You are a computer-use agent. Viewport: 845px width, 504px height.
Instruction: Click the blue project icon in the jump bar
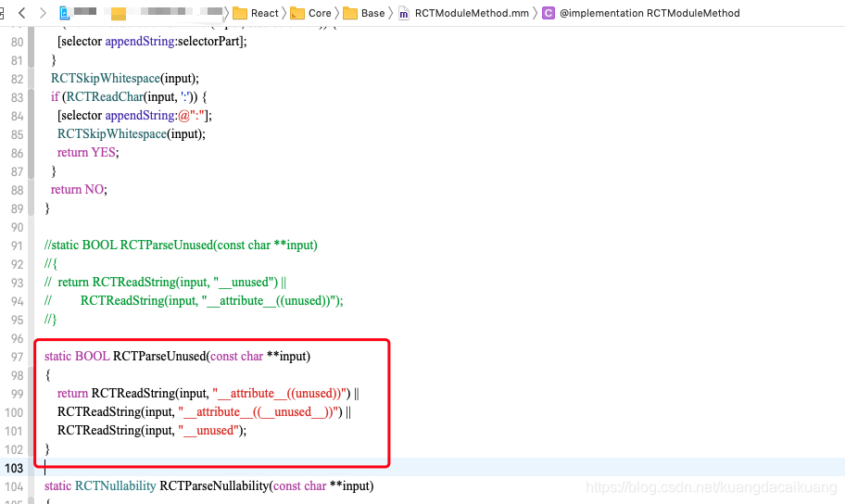tap(64, 12)
